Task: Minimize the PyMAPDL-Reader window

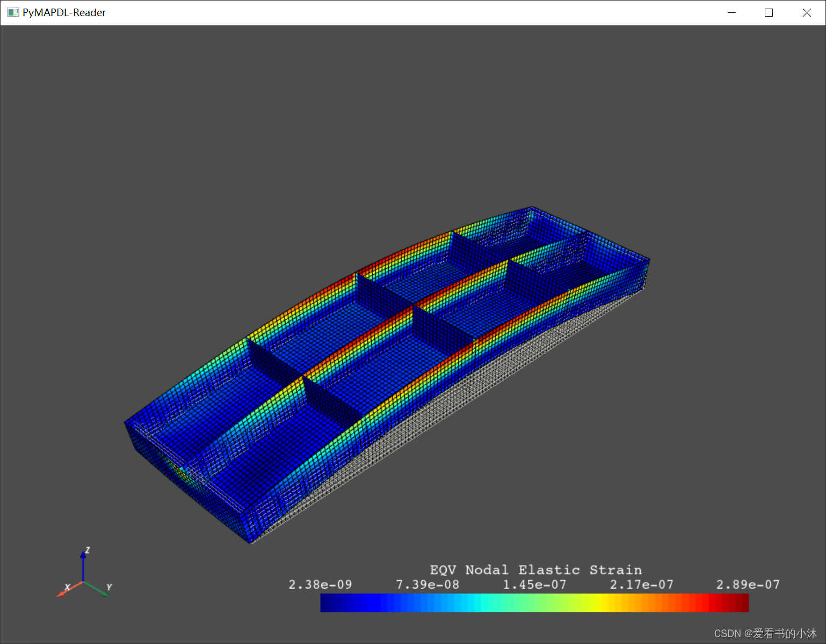Action: click(731, 12)
